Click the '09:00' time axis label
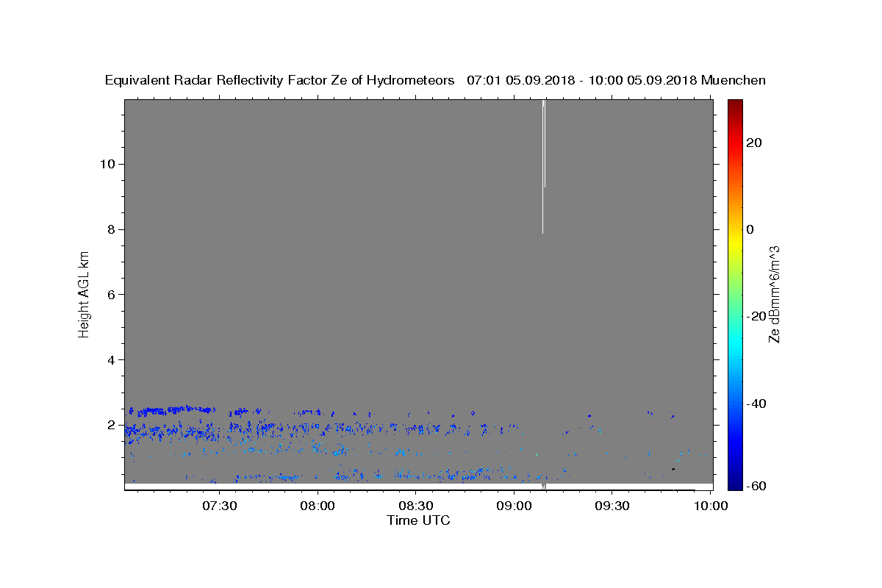Viewport: 882px width, 588px height. coord(514,506)
